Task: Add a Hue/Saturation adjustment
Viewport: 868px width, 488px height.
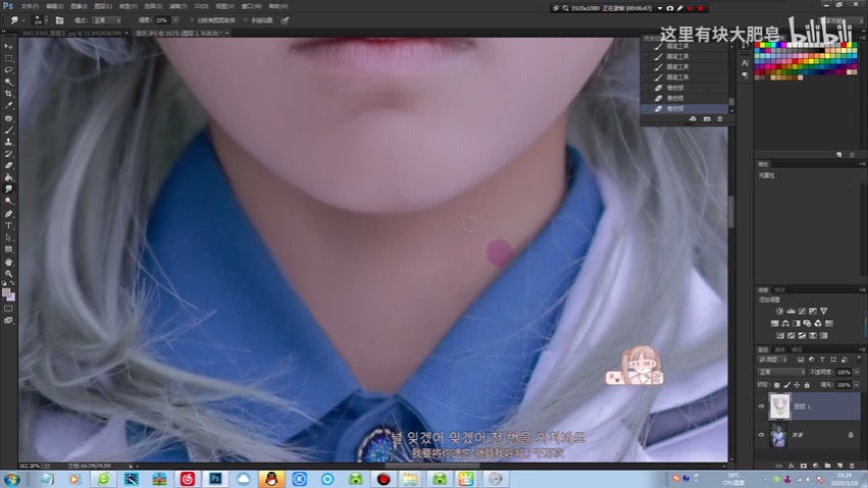Action: [774, 323]
